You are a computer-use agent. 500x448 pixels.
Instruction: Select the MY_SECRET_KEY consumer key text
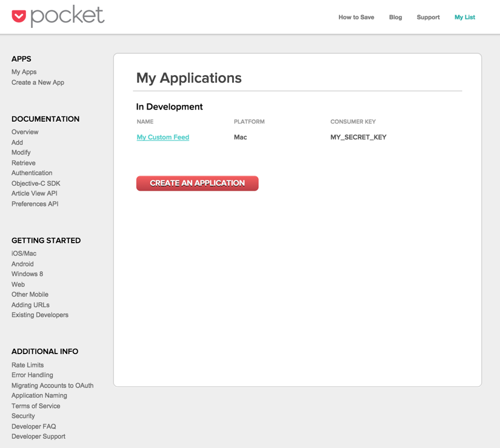pos(358,137)
